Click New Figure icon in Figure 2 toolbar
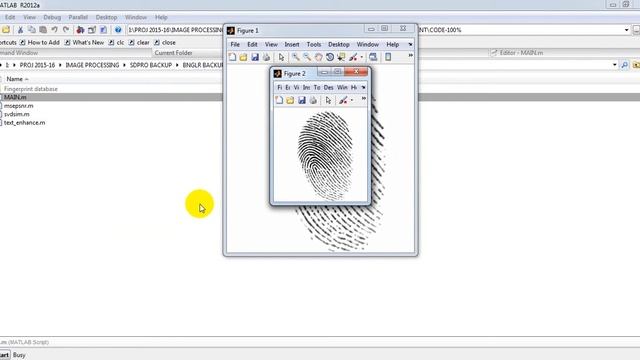Image resolution: width=640 pixels, height=360 pixels. tap(279, 100)
